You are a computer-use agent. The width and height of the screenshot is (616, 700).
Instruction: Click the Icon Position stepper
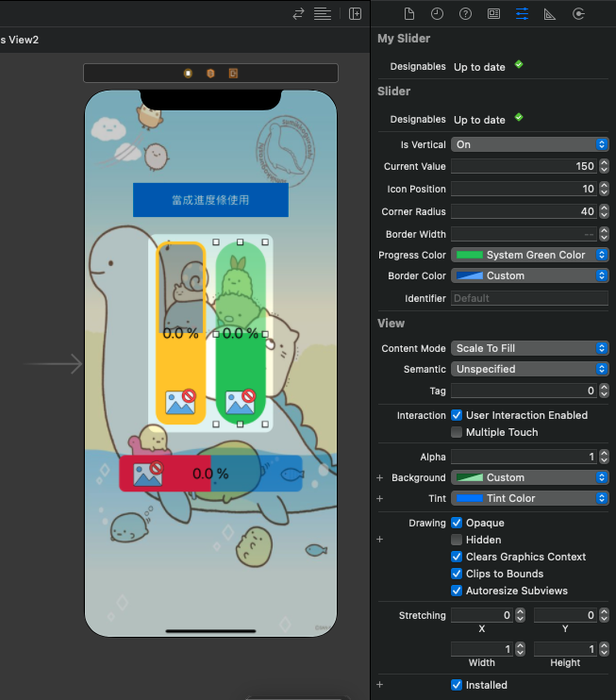coord(604,189)
